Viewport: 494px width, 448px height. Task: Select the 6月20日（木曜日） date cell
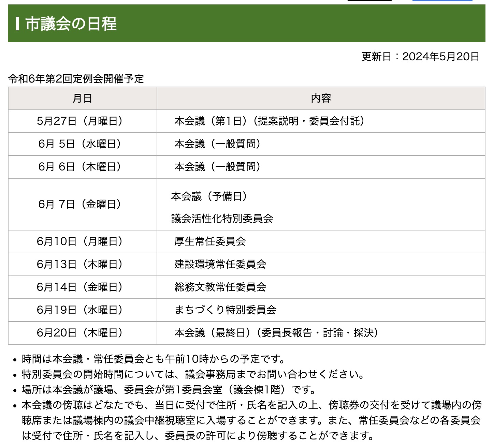pyautogui.click(x=83, y=333)
